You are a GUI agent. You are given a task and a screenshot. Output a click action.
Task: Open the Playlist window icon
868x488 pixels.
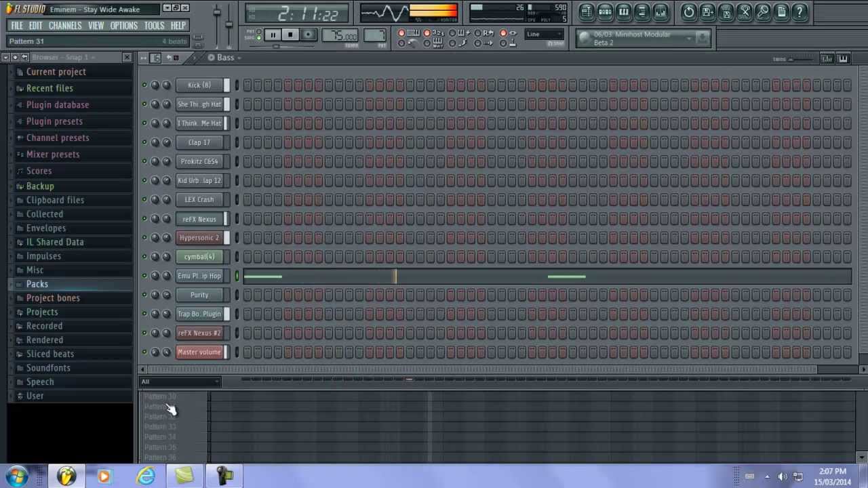(587, 12)
